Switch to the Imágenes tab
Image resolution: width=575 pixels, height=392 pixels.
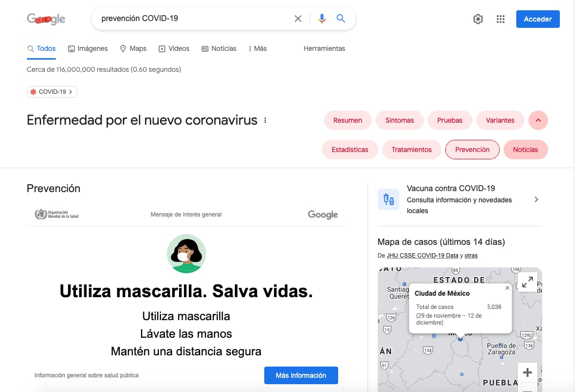88,48
